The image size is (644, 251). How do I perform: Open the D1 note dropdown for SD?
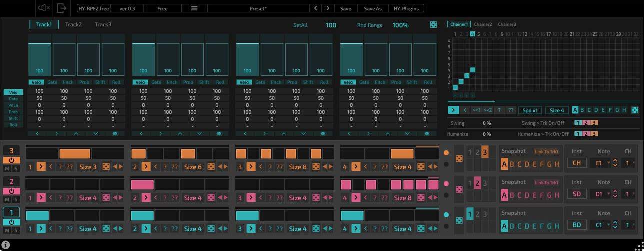(601, 194)
